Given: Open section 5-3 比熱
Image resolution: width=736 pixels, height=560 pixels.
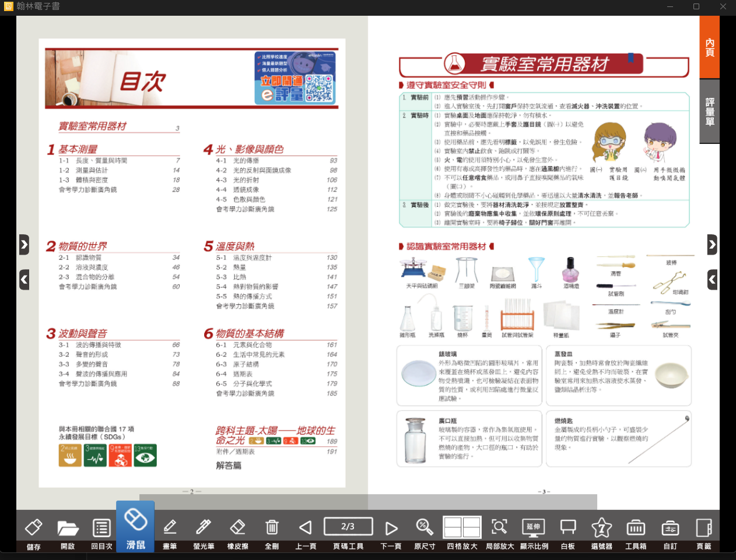Looking at the screenshot, I should pyautogui.click(x=276, y=277).
